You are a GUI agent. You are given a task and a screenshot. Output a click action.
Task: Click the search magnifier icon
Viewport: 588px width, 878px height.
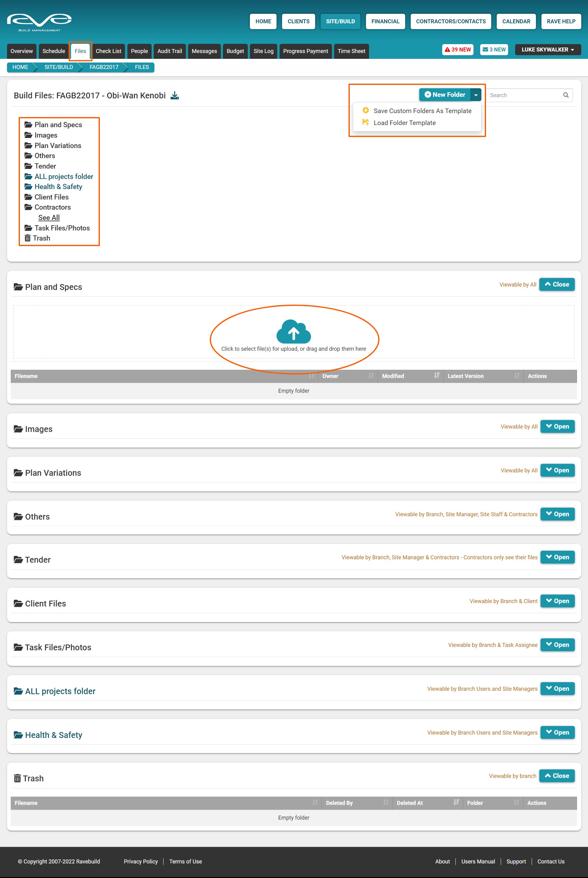coord(566,95)
